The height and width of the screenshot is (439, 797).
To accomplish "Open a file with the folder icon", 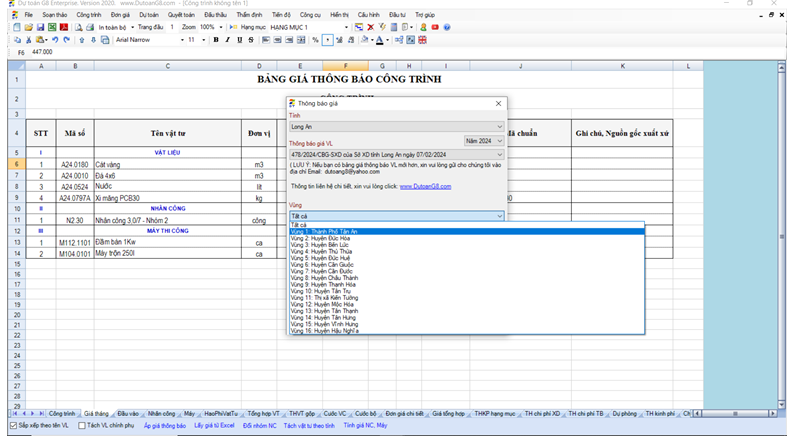I will [28, 27].
